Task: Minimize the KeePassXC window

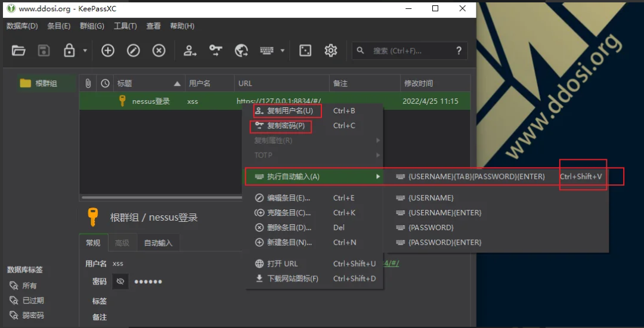Action: pyautogui.click(x=408, y=8)
